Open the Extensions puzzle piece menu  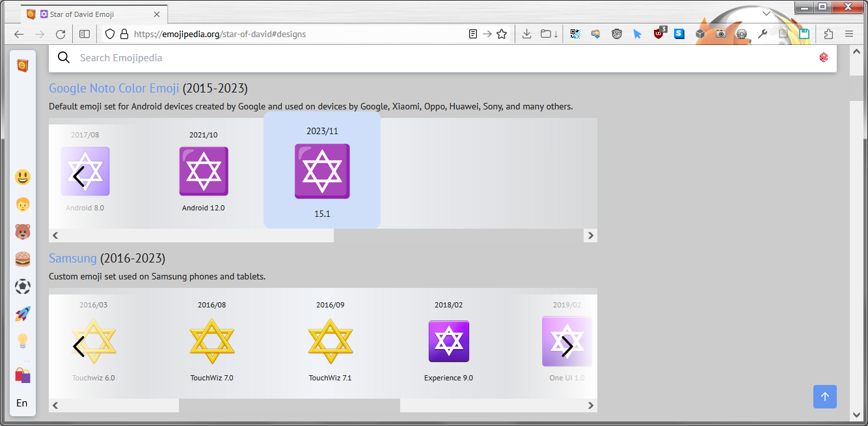coord(828,34)
